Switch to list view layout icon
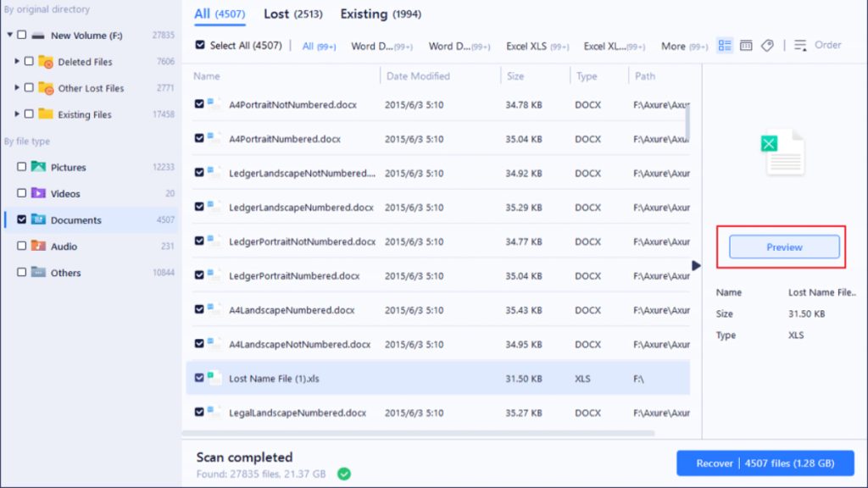 click(x=725, y=46)
